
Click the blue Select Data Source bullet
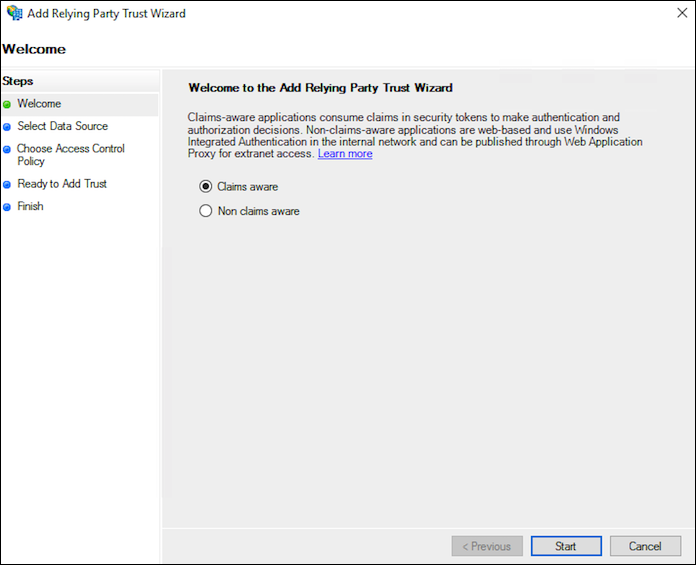click(x=7, y=127)
